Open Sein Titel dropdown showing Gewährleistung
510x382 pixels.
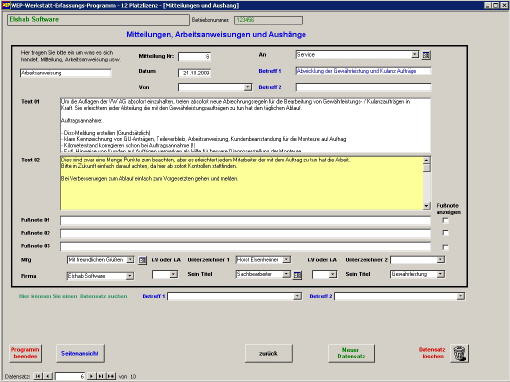tap(441, 274)
